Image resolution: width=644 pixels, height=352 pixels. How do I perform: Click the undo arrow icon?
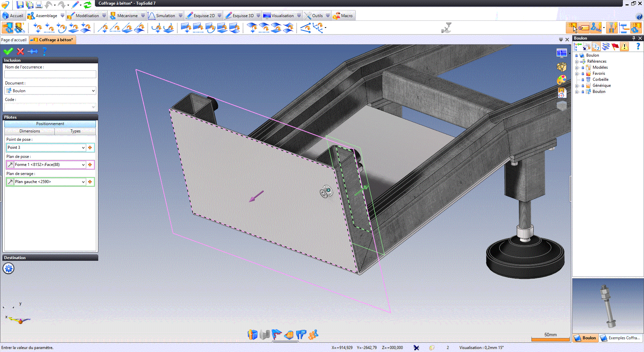tap(49, 4)
